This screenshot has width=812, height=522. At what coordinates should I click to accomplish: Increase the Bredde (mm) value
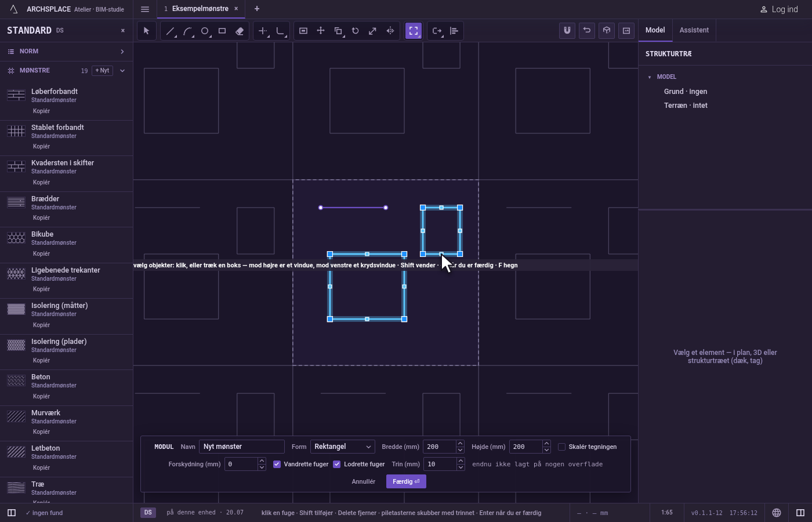(x=460, y=444)
